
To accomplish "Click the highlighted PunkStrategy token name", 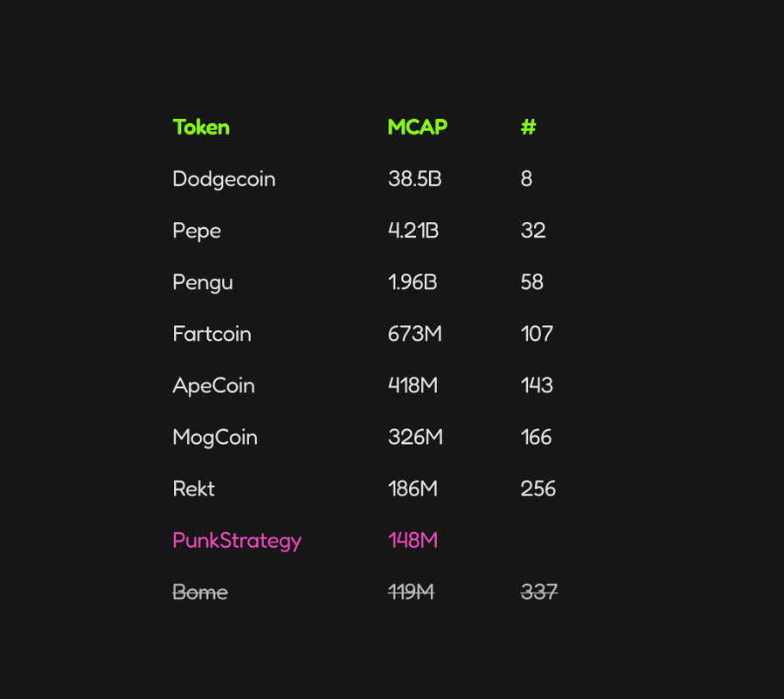I will click(237, 541).
